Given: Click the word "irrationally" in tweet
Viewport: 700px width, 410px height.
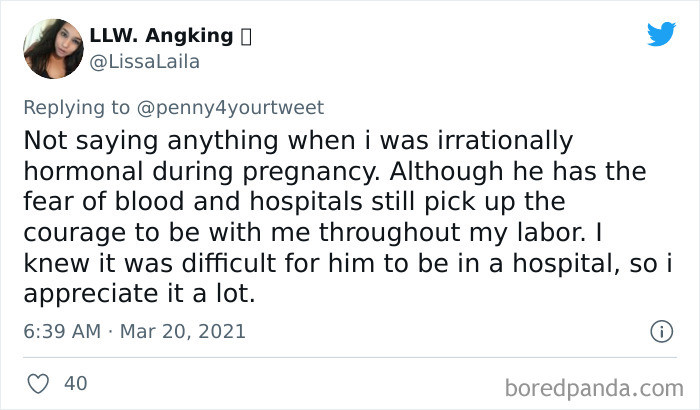Looking at the screenshot, I should click(505, 142).
